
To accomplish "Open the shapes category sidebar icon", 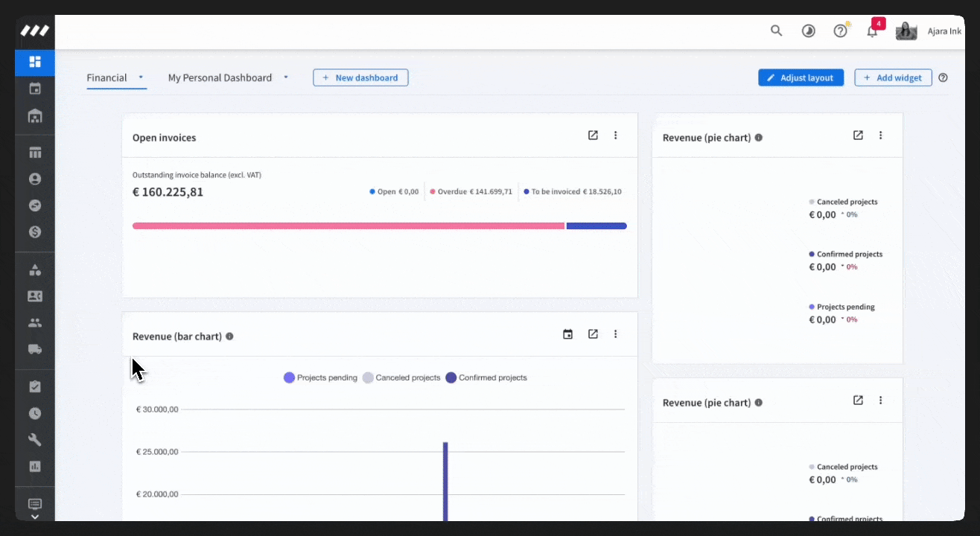I will click(x=35, y=269).
